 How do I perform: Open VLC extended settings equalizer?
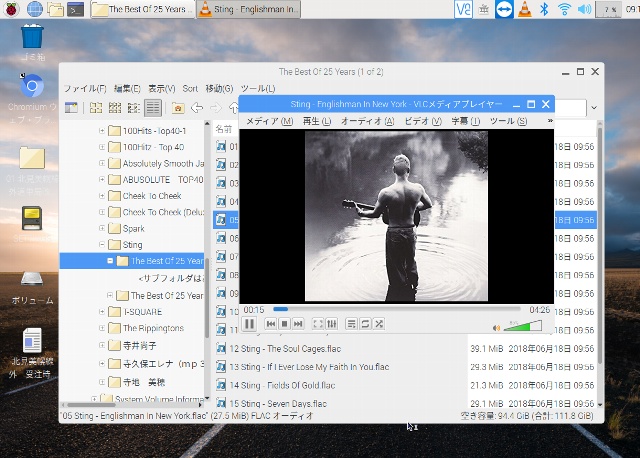331,324
